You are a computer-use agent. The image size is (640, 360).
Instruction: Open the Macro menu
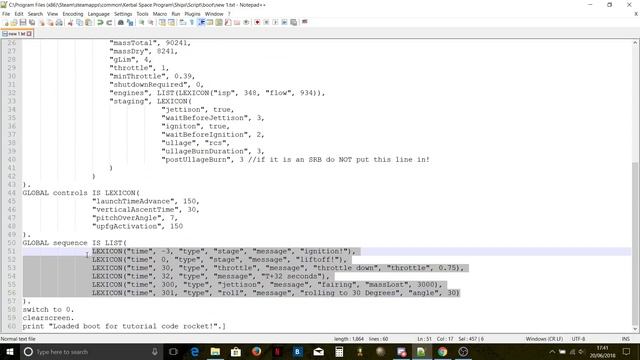tap(160, 14)
